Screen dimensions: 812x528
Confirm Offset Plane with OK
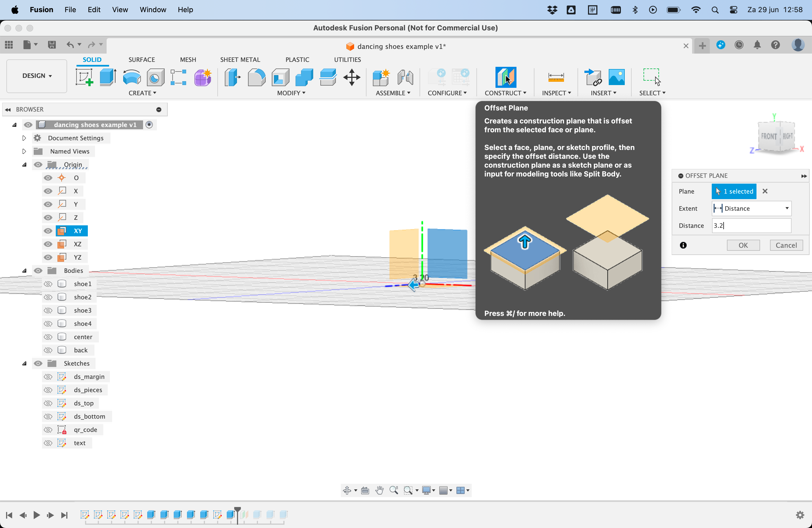coord(743,245)
